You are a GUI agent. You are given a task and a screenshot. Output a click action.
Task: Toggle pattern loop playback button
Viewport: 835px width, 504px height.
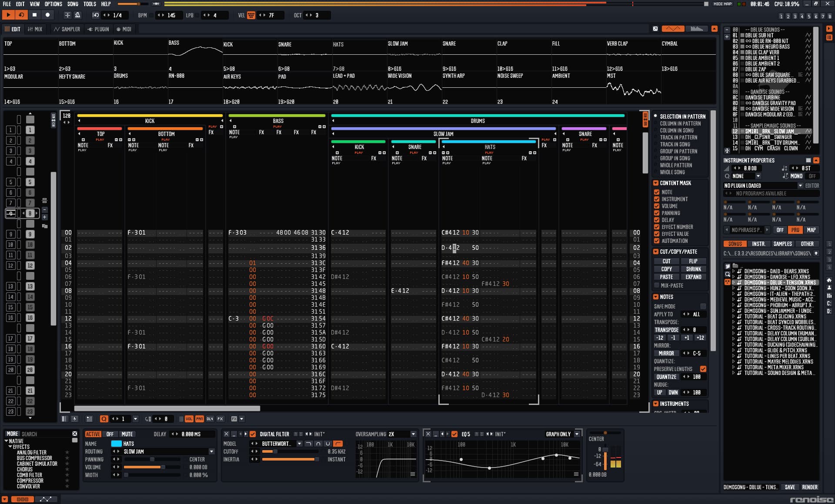click(21, 15)
